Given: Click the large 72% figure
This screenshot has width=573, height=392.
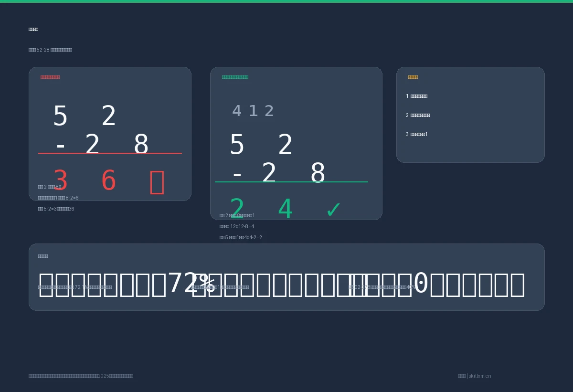Looking at the screenshot, I should 191,284.
